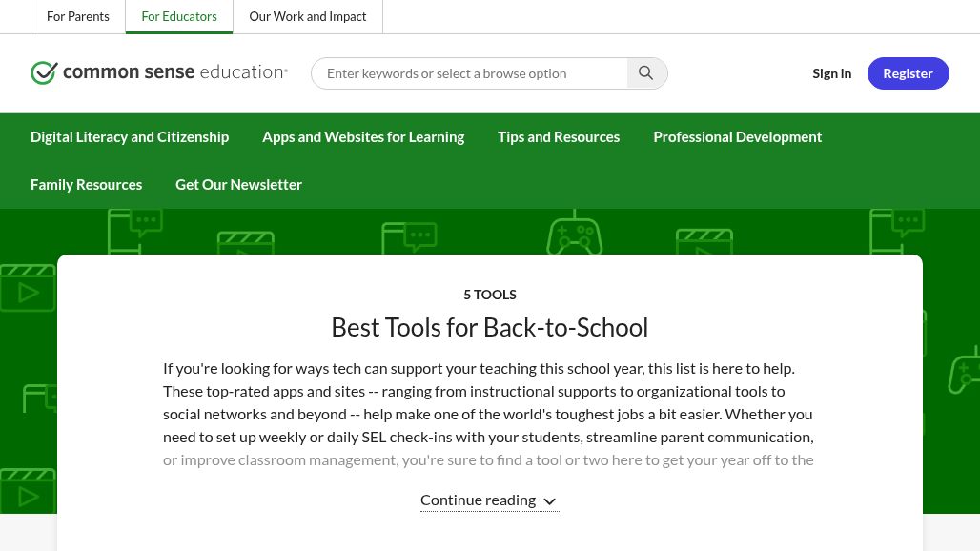This screenshot has height=551, width=980.
Task: Open the Apps and Websites for Learning menu
Action: 363,136
